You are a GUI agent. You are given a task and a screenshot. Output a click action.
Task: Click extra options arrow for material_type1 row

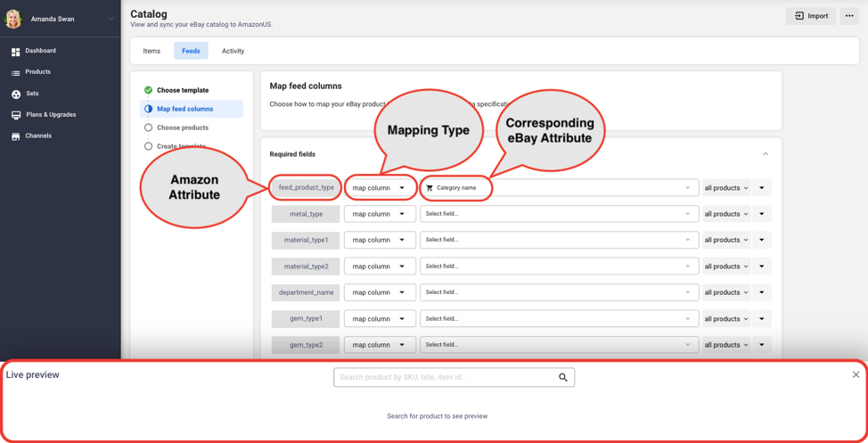click(762, 240)
